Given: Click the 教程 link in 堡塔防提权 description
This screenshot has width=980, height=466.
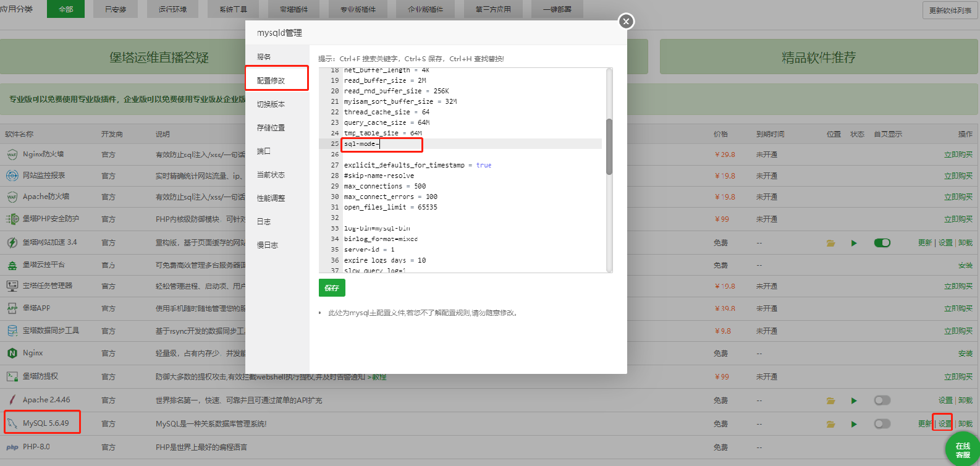Looking at the screenshot, I should click(379, 376).
